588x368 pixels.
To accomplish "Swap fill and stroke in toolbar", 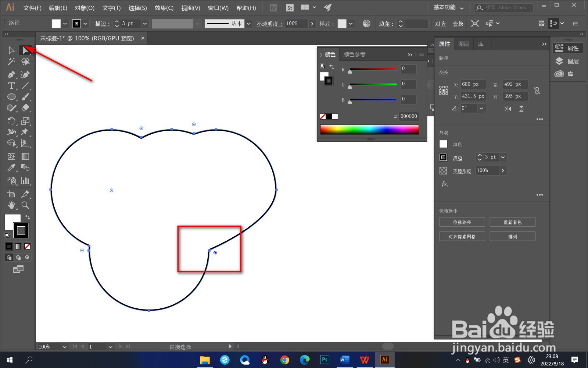I will coord(28,217).
